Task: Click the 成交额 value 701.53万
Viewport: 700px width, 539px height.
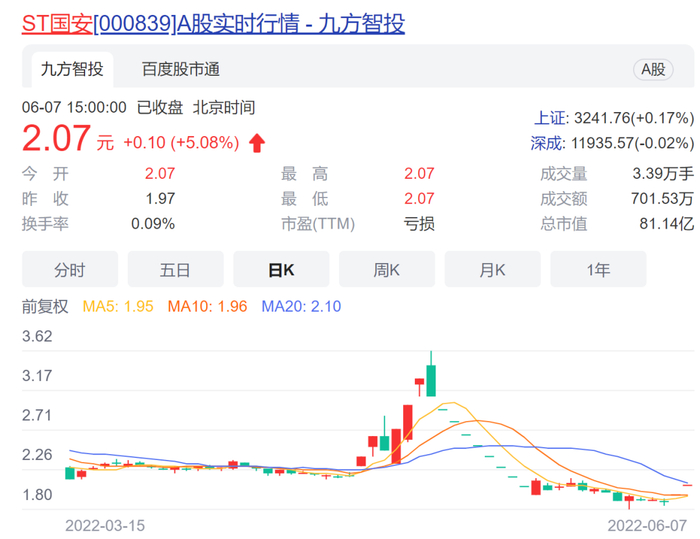Action: pyautogui.click(x=662, y=198)
